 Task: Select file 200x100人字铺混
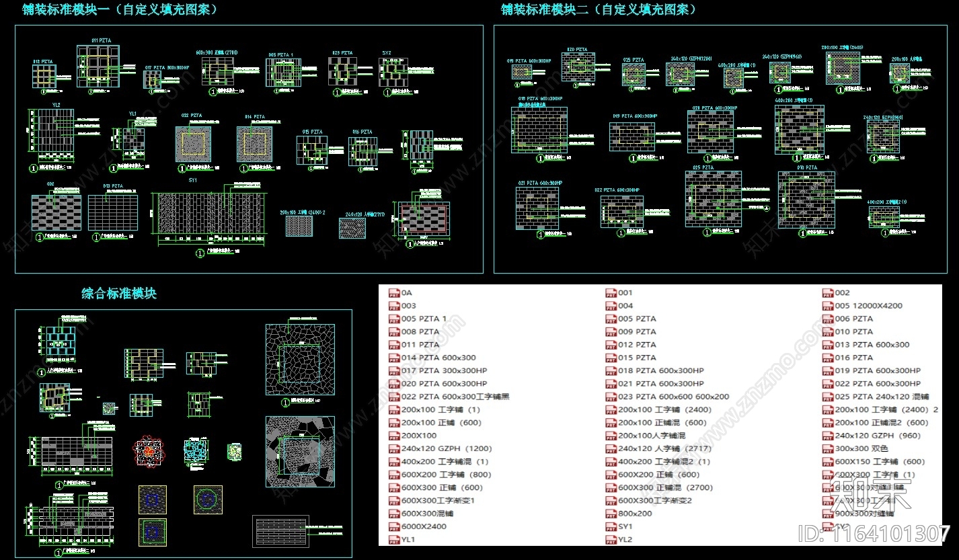click(646, 436)
